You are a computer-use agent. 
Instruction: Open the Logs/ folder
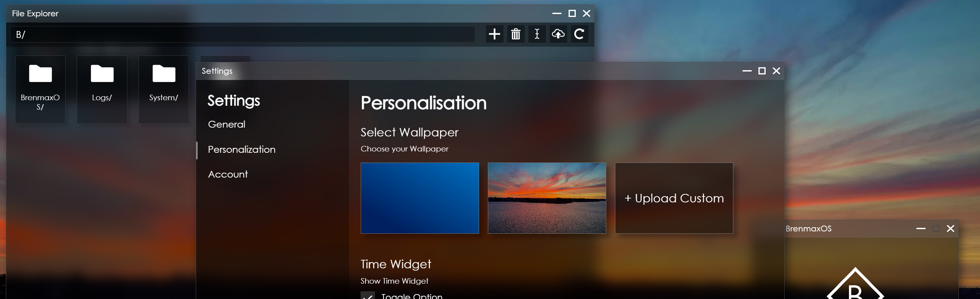point(102,89)
